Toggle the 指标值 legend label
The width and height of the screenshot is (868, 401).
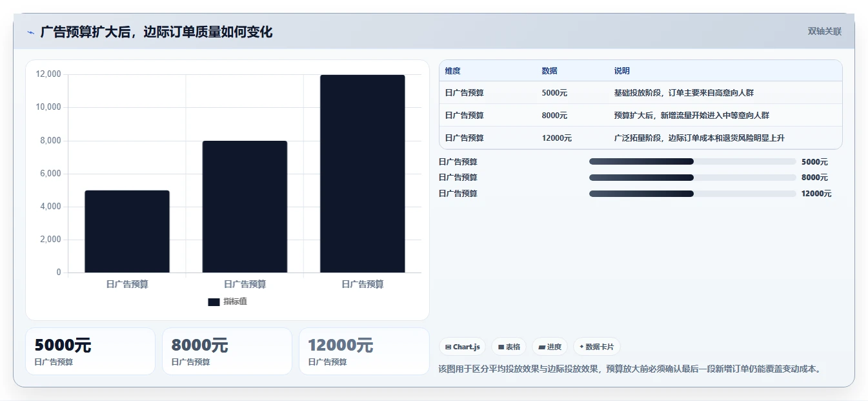pos(235,302)
